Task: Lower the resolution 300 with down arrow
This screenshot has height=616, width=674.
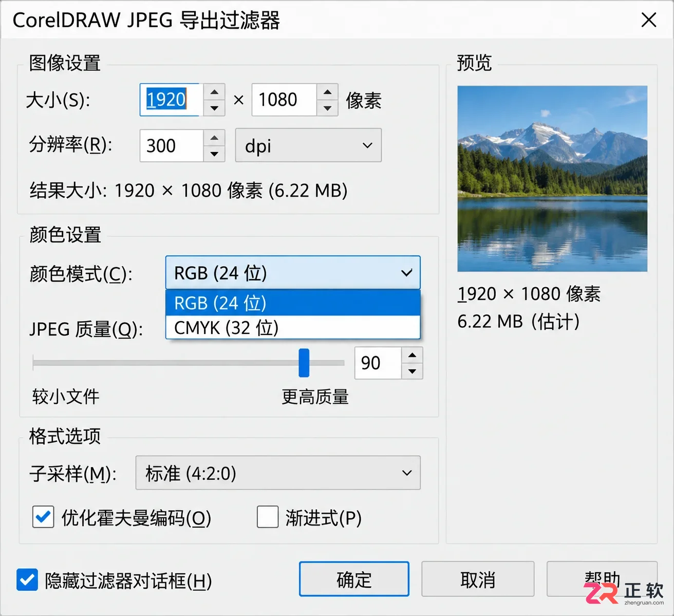Action: coord(214,154)
